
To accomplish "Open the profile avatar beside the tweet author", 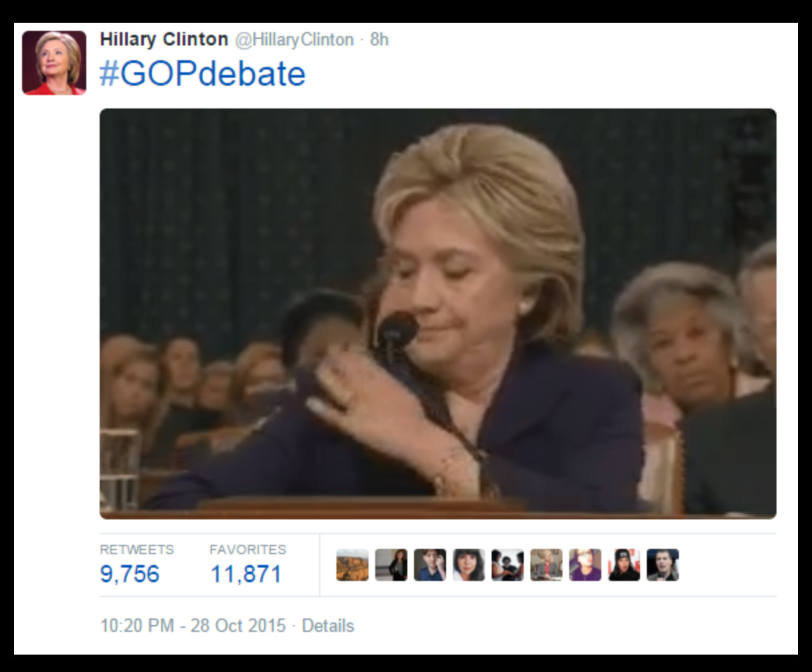I will point(54,63).
